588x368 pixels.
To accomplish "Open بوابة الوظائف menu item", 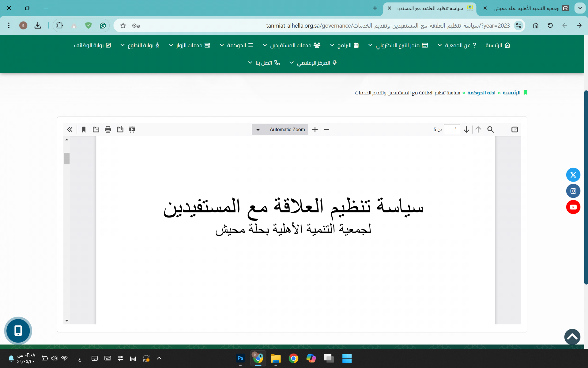I will click(92, 45).
